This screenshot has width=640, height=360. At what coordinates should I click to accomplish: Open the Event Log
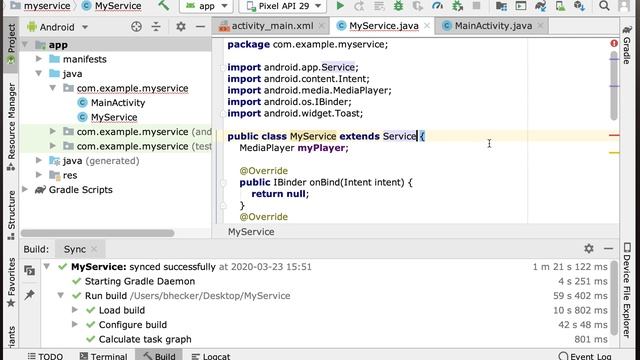point(585,356)
